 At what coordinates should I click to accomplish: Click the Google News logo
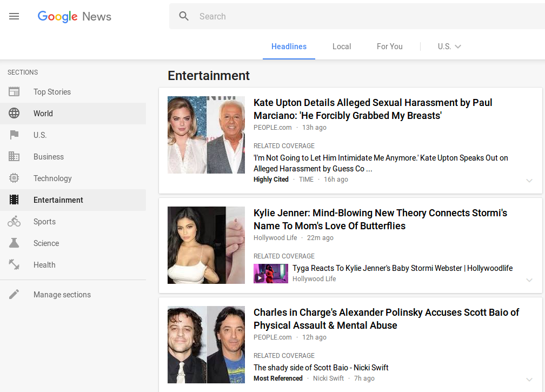[75, 16]
